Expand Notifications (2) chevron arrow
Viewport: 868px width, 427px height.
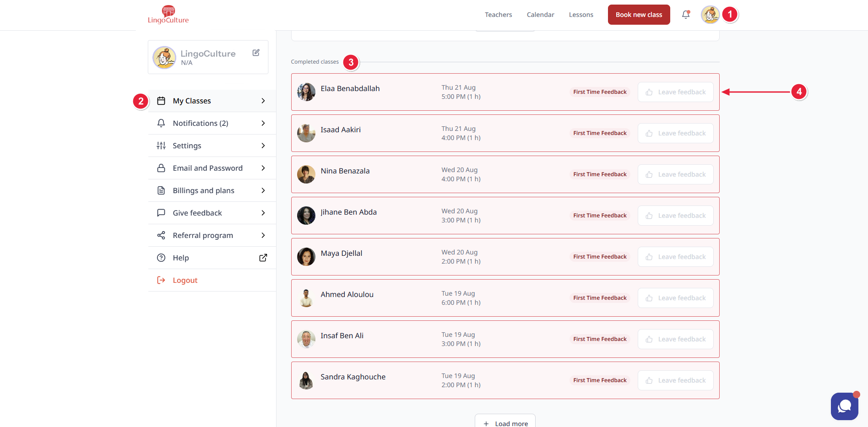coord(263,123)
